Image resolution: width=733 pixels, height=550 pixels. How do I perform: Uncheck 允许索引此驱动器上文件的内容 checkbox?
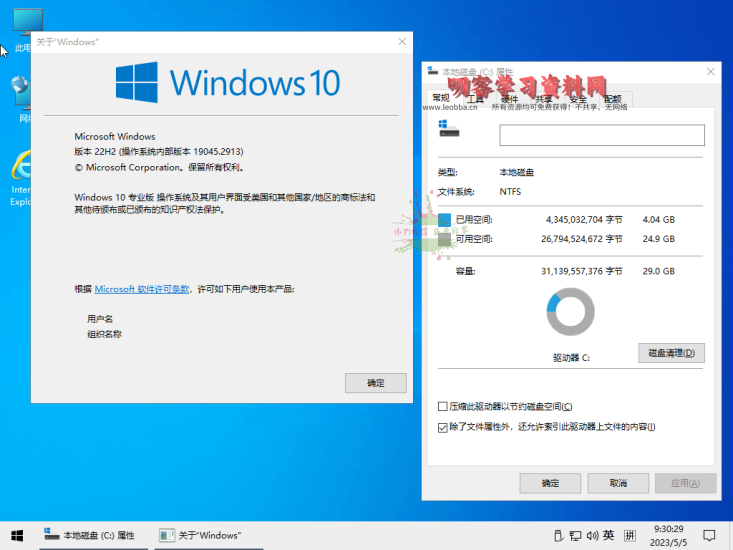coord(442,427)
